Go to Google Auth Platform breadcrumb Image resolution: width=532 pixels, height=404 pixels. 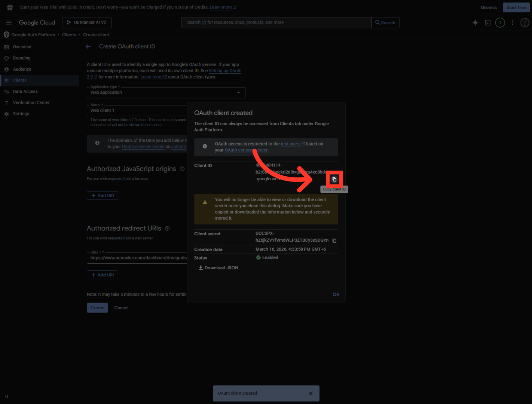tap(33, 35)
